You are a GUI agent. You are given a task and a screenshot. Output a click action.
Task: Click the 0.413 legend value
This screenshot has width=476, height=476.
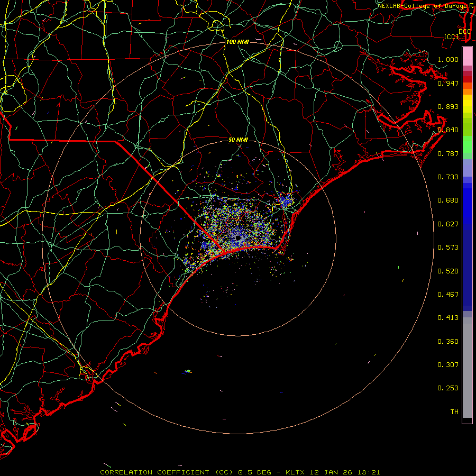(448, 318)
